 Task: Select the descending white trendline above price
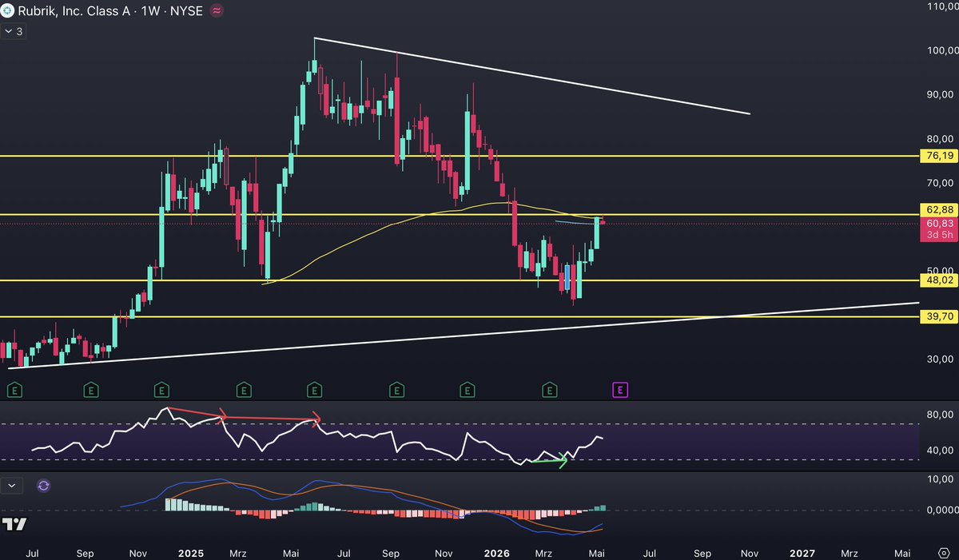(531, 76)
